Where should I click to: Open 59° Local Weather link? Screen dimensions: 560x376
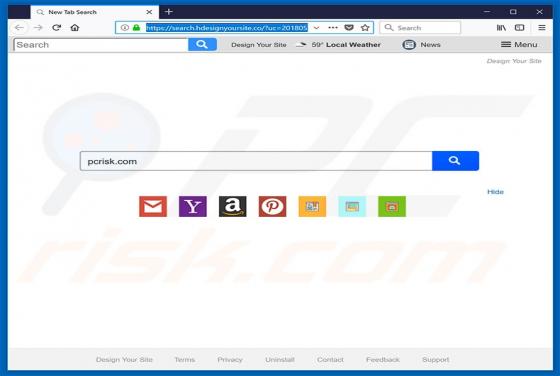[346, 45]
